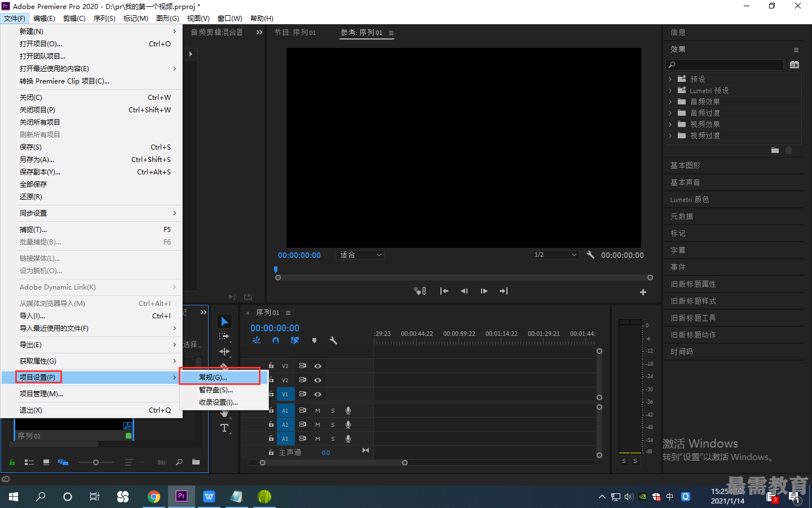
Task: Click the freeform view icon in Project panel
Action: pos(63,462)
